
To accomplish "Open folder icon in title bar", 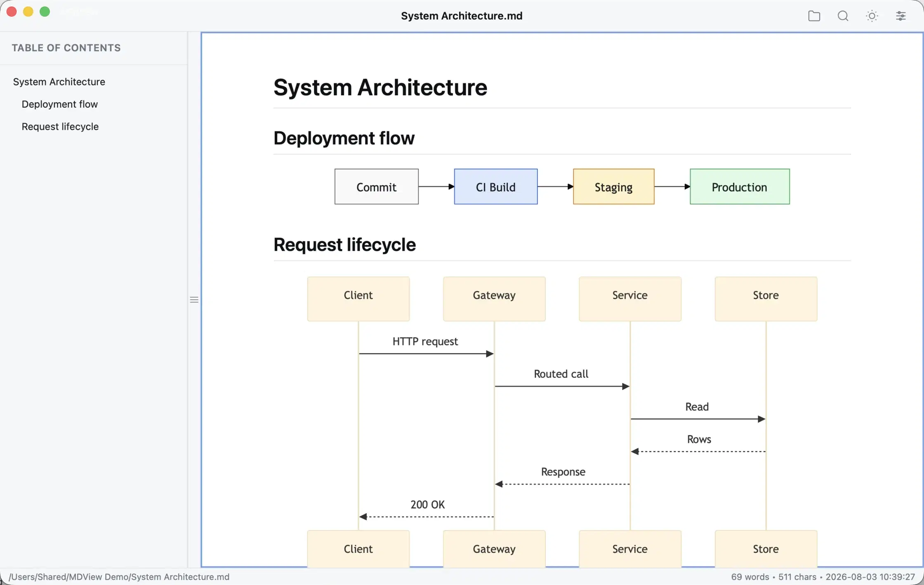I will pos(814,16).
